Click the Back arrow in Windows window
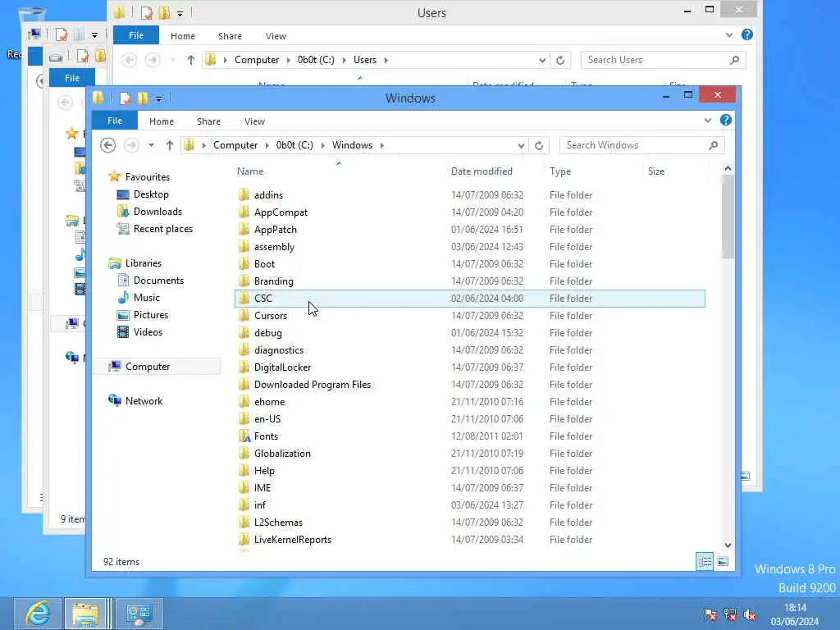 click(x=107, y=145)
